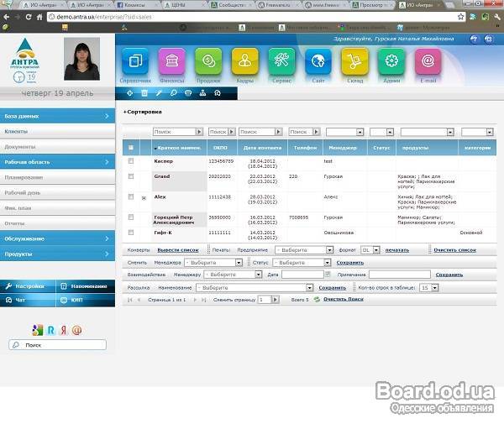This screenshot has width=504, height=424.
Task: Select the Grand row checkbox
Action: coord(130,176)
